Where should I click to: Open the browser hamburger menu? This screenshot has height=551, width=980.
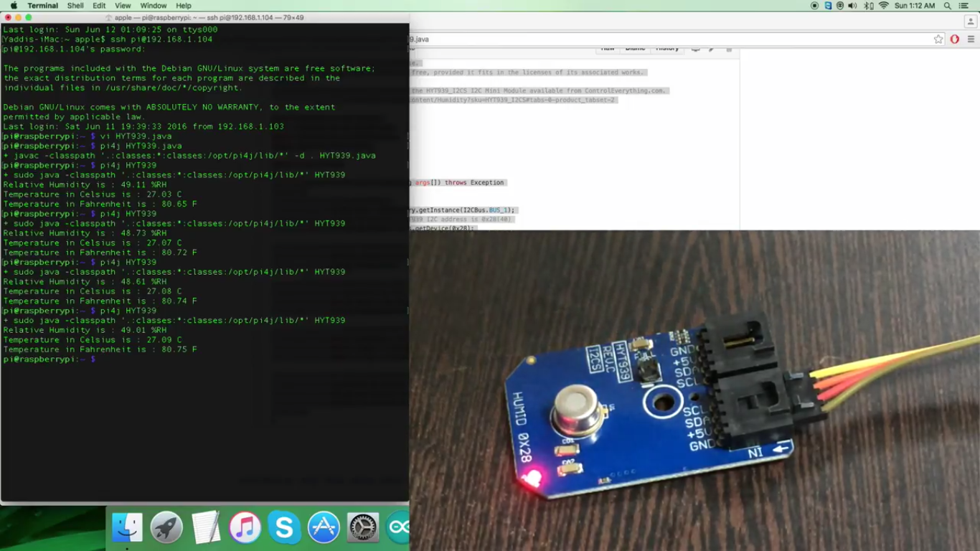click(971, 39)
